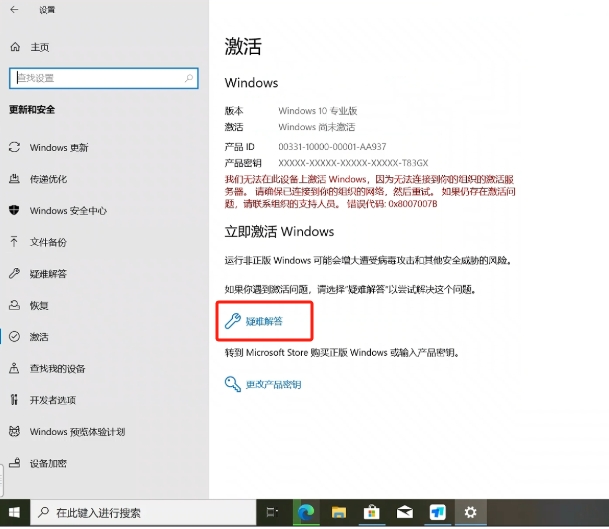Open File Explorer from the taskbar
This screenshot has width=609, height=529.
[337, 513]
